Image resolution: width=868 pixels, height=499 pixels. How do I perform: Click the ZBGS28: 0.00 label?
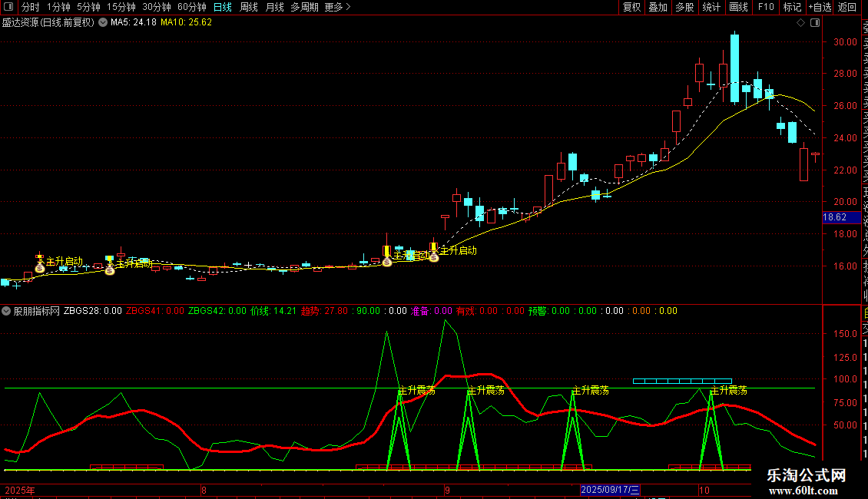92,311
